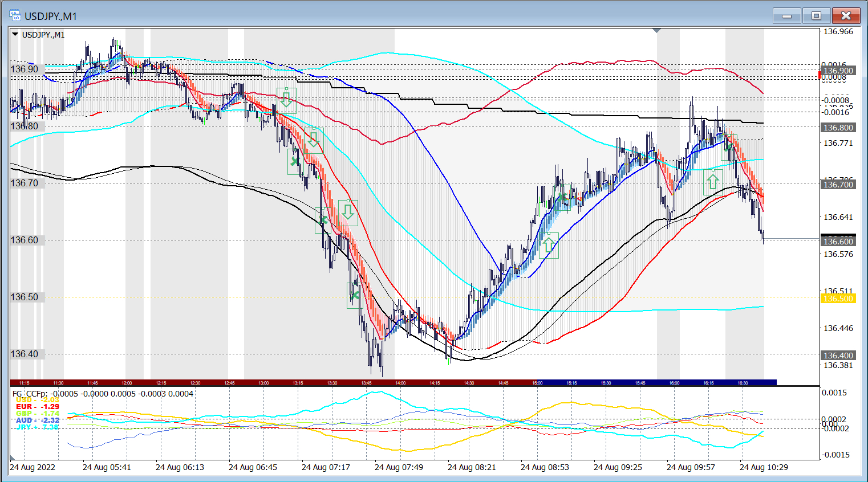868x482 pixels.
Task: Maximize the USDJPY chart window
Action: coord(816,16)
